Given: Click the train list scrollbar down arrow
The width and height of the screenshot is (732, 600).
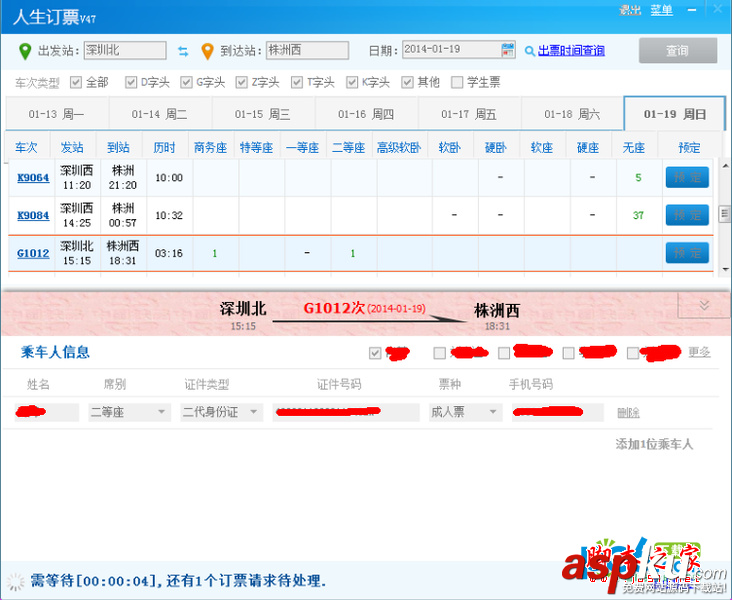Looking at the screenshot, I should pyautogui.click(x=725, y=269).
